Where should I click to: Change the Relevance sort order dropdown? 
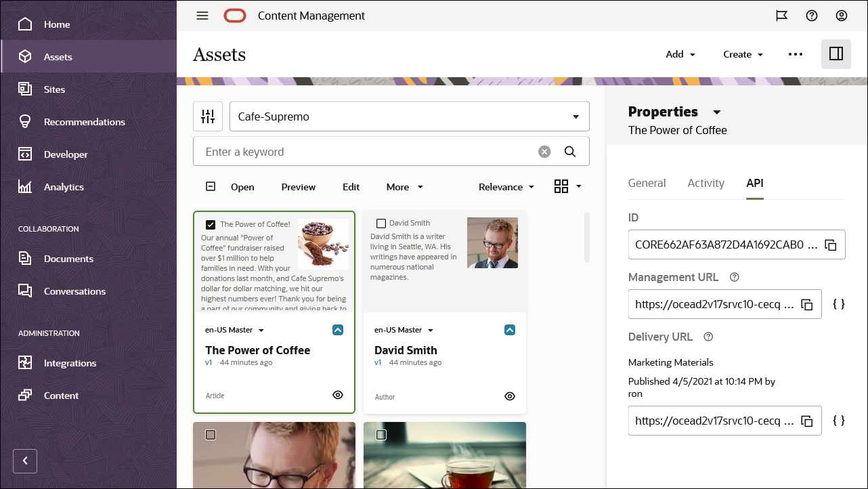(506, 187)
